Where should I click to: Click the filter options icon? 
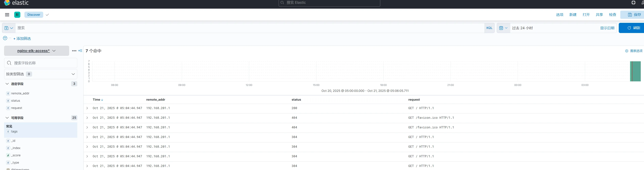click(5, 38)
